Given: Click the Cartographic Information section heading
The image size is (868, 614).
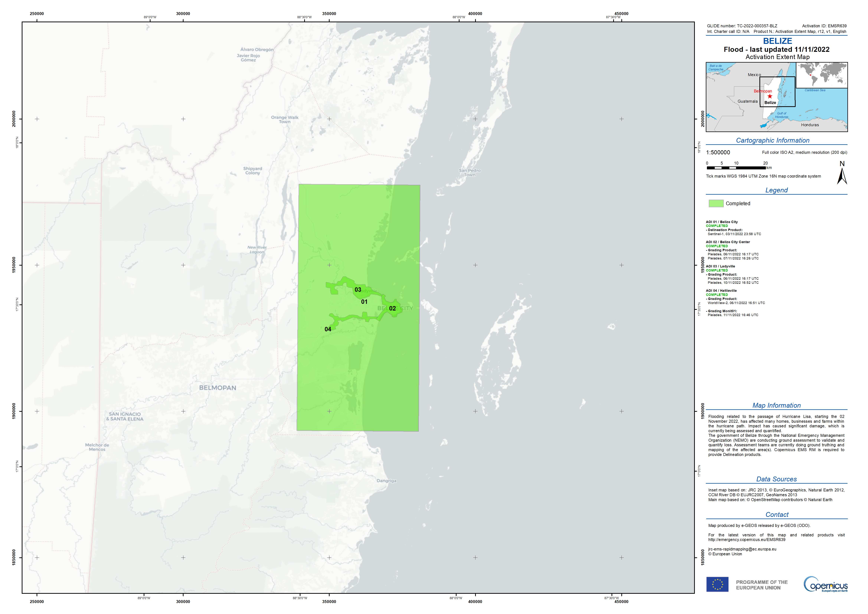Looking at the screenshot, I should [772, 140].
